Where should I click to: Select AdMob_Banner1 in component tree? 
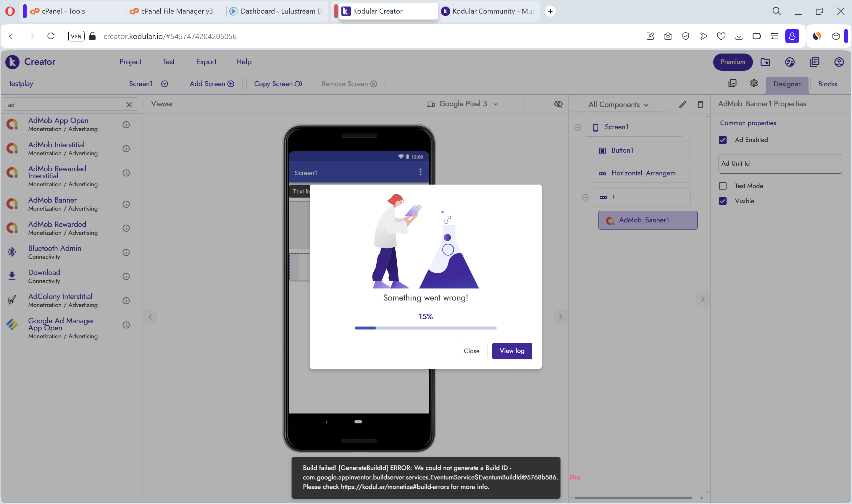[x=648, y=220]
